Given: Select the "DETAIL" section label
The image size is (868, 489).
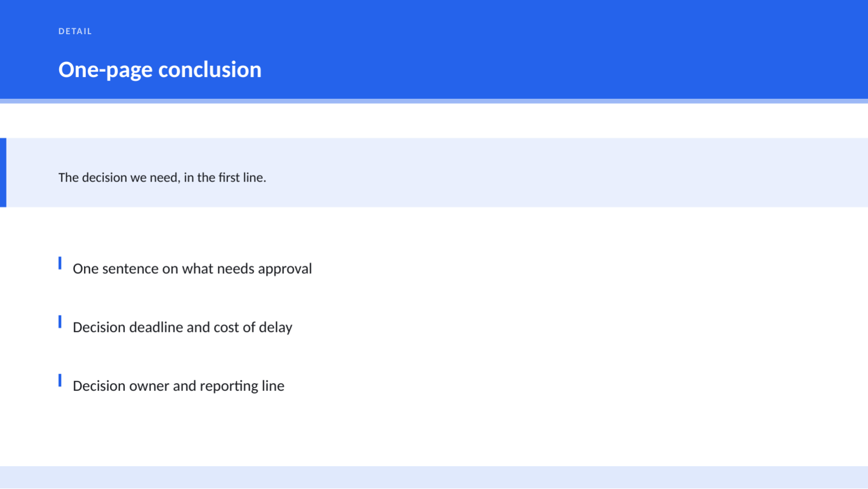Looking at the screenshot, I should coord(75,32).
